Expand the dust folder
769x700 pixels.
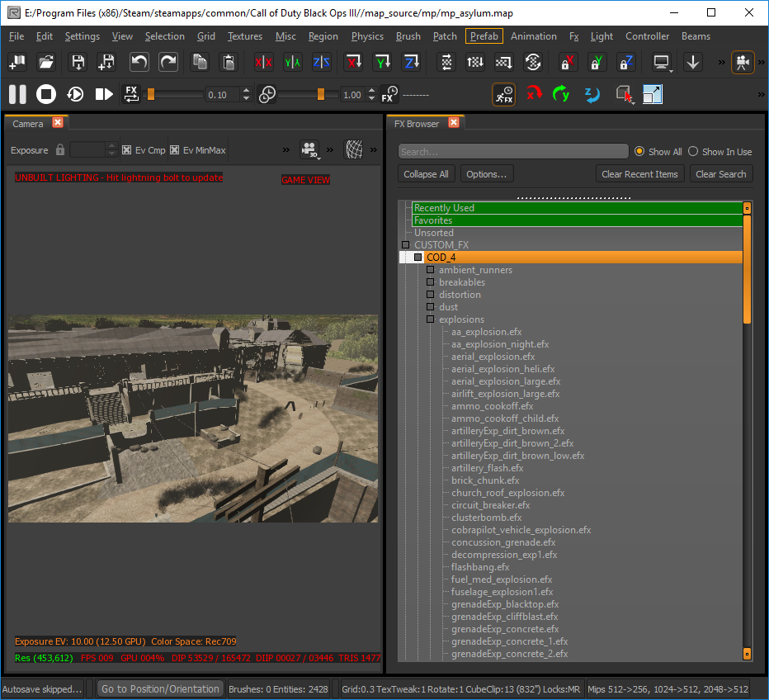[x=430, y=306]
